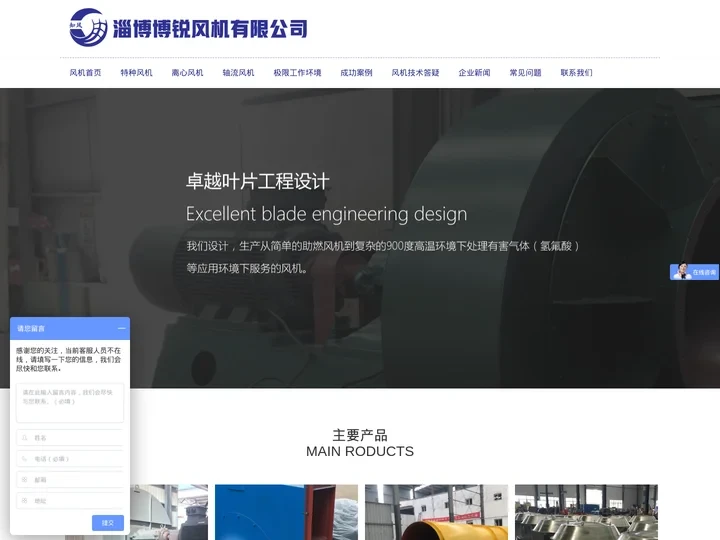The height and width of the screenshot is (540, 720).
Task: Open the yellow fan product thumbnail
Action: point(436,513)
